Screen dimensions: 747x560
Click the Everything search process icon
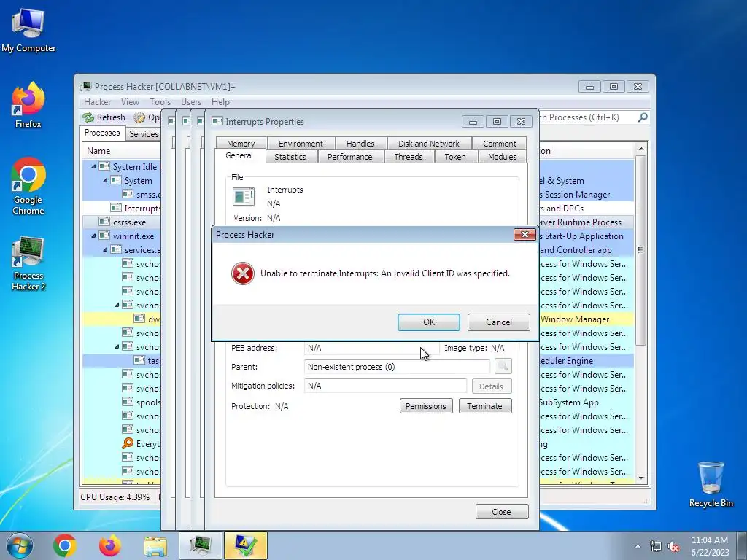tap(127, 444)
